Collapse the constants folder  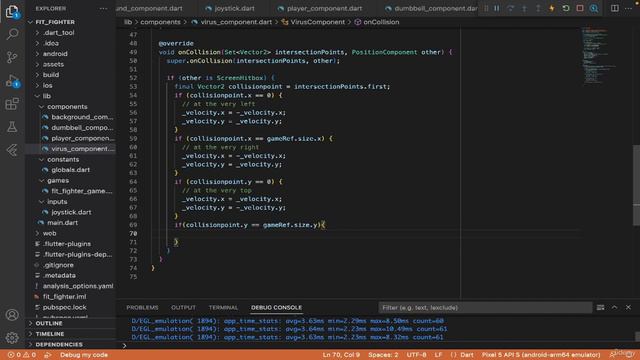coord(63,160)
